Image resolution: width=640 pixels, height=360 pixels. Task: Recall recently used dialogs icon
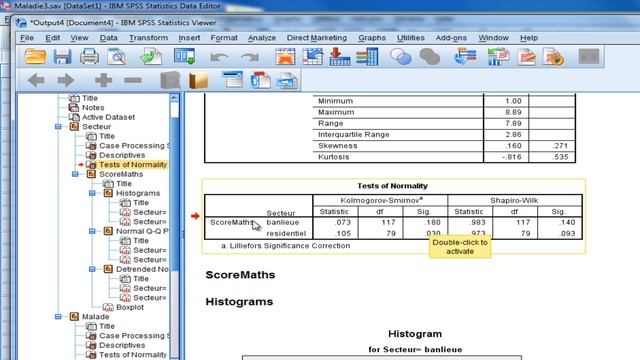coord(184,56)
